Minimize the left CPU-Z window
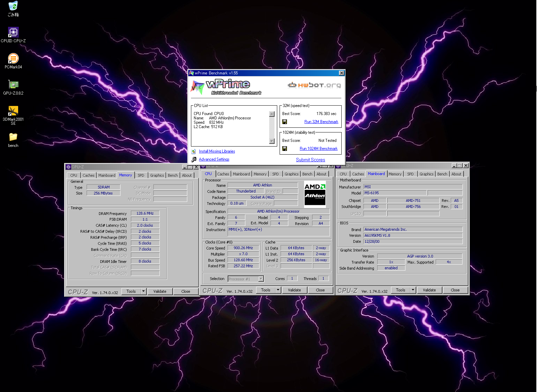537x392 pixels. (x=185, y=167)
